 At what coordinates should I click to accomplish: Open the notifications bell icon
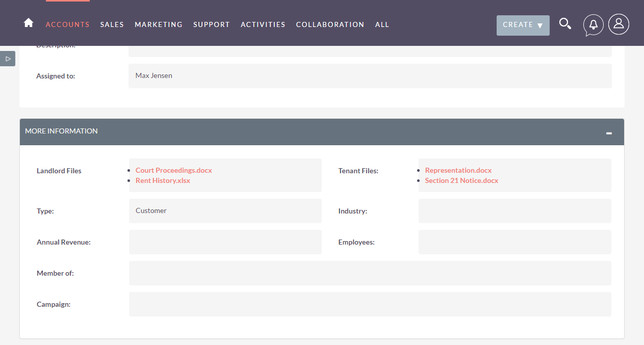[593, 25]
